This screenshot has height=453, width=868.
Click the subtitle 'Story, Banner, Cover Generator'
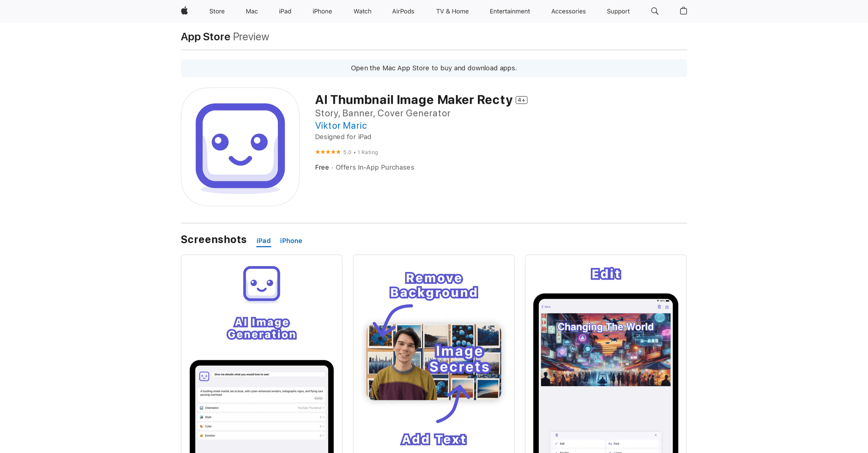coord(382,113)
